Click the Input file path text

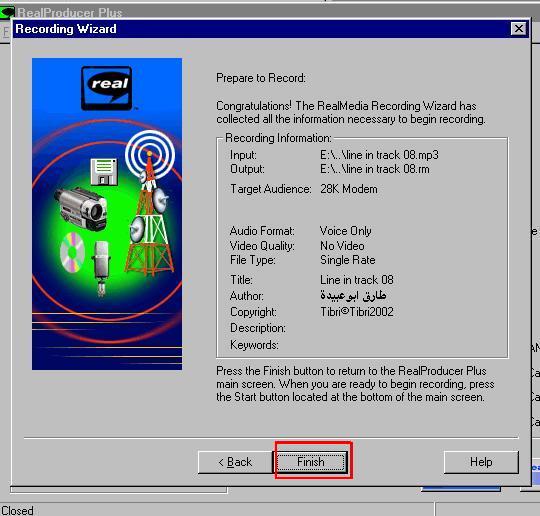[379, 155]
